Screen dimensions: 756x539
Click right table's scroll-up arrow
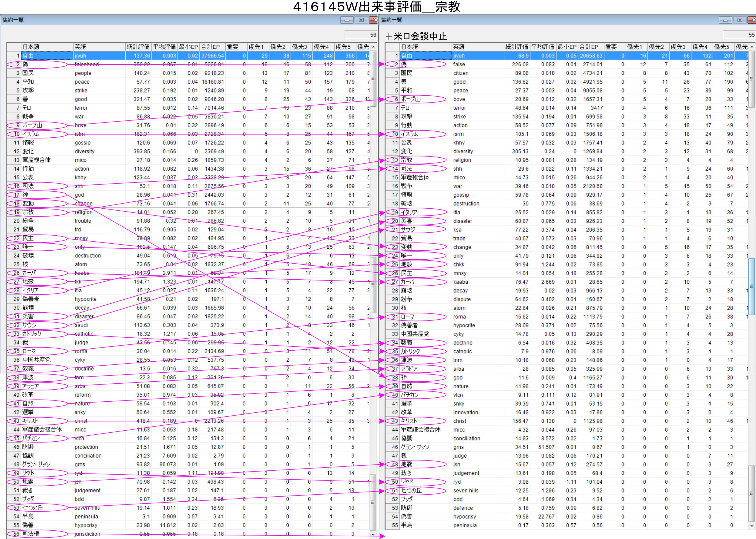pos(752,47)
